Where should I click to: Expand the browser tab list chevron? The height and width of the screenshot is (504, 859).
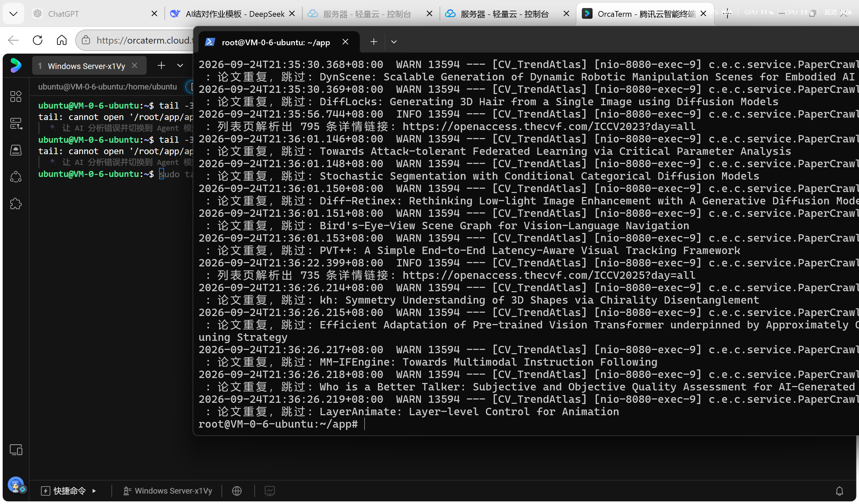[13, 14]
